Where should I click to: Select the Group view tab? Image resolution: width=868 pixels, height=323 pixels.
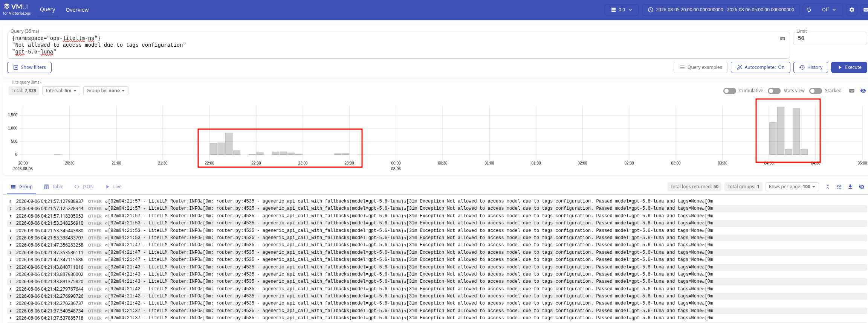point(22,187)
